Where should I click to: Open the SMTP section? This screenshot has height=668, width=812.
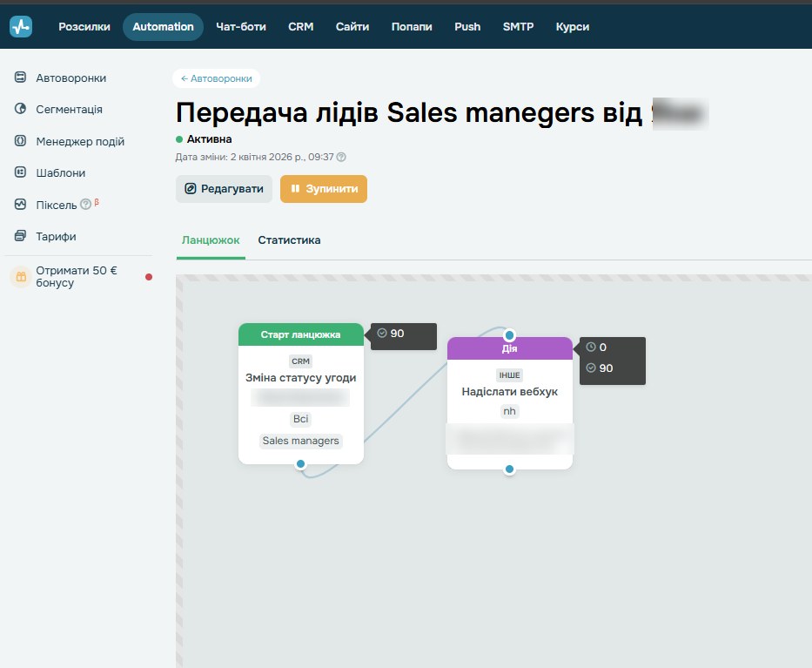[x=518, y=27]
